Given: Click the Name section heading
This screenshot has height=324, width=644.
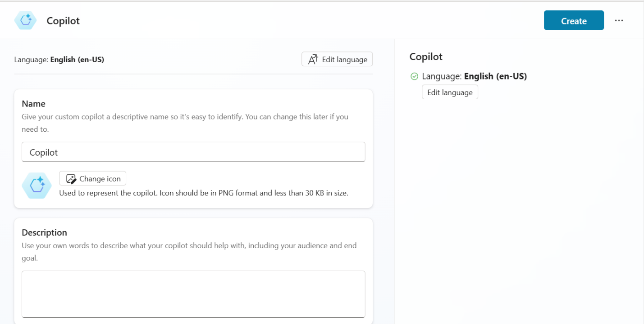Looking at the screenshot, I should 34,103.
